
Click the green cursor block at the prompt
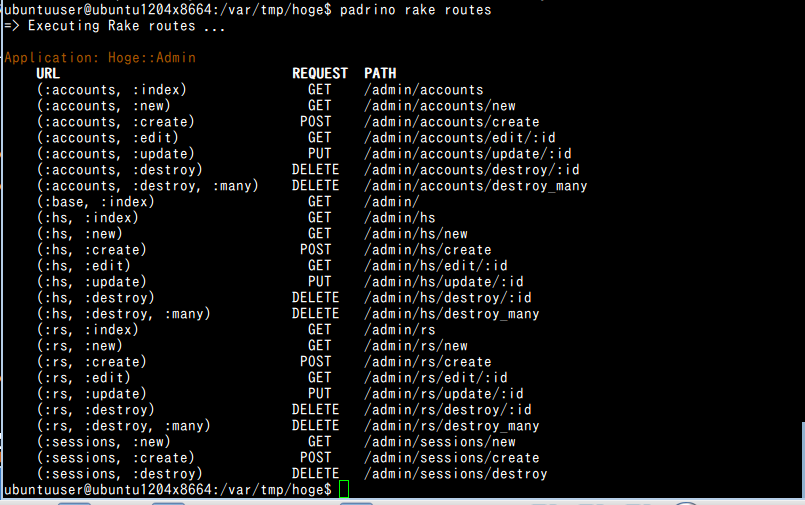[344, 489]
